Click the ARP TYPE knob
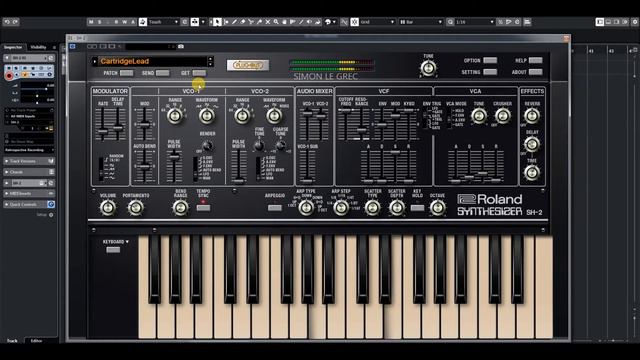Image resolution: width=640 pixels, height=360 pixels. 306,208
